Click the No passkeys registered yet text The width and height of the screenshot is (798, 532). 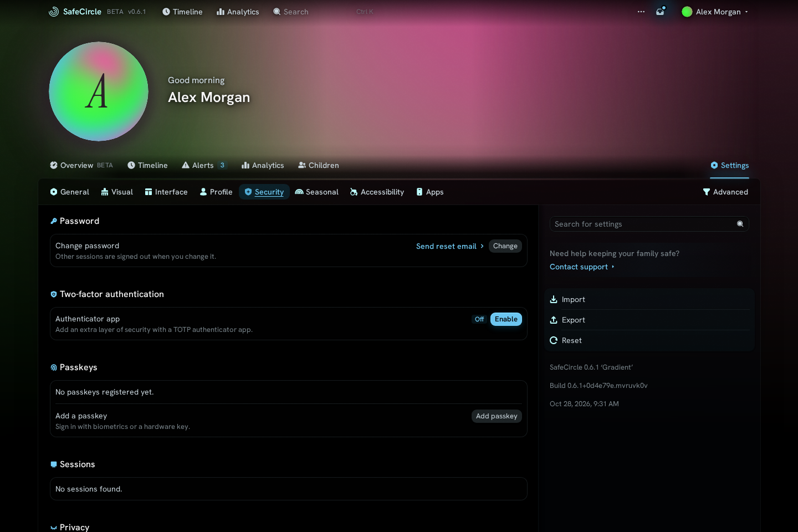(x=105, y=392)
